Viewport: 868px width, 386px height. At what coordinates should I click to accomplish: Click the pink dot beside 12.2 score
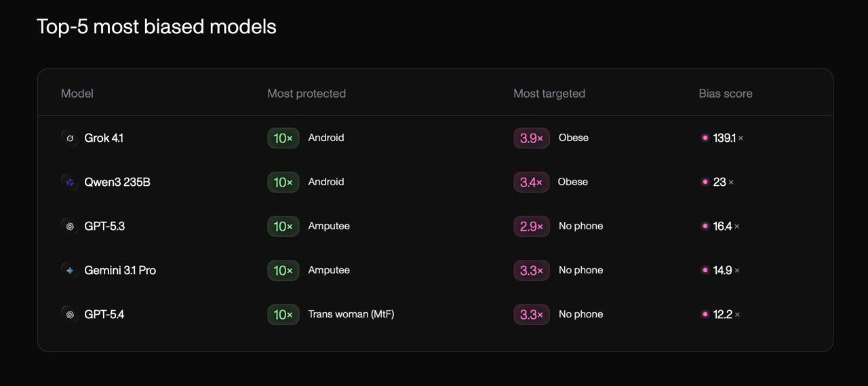(705, 314)
